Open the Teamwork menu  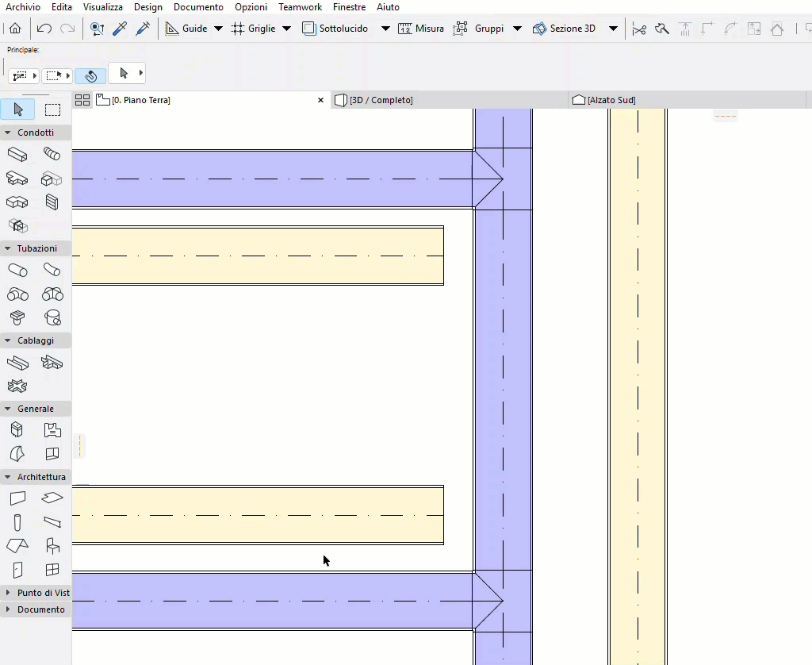point(300,7)
